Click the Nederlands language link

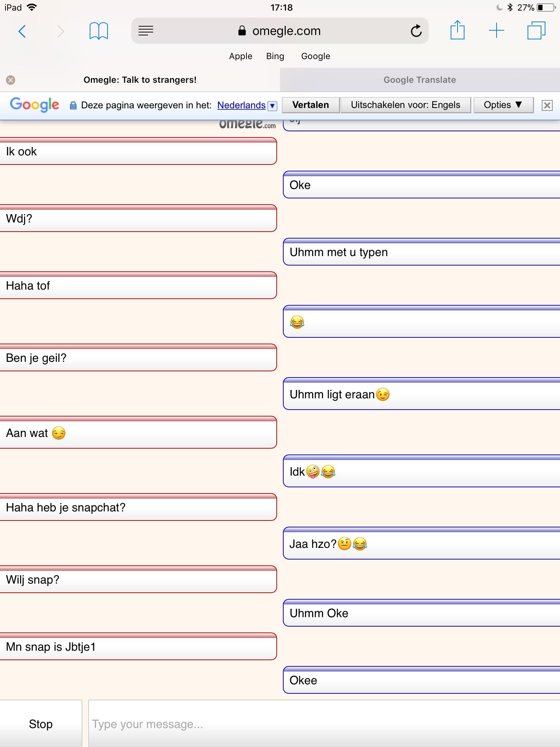coord(241,105)
